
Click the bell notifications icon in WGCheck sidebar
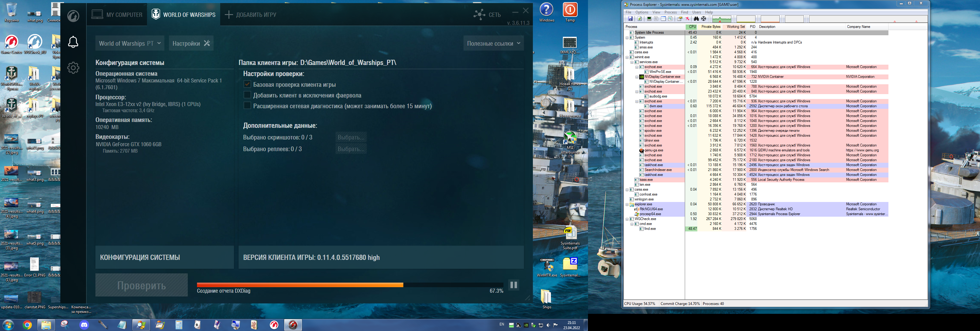73,42
